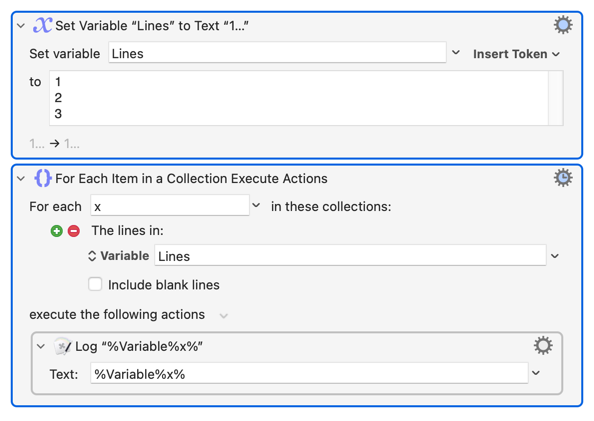594x421 pixels.
Task: Click the '1… → 1…' preview text
Action: point(55,144)
